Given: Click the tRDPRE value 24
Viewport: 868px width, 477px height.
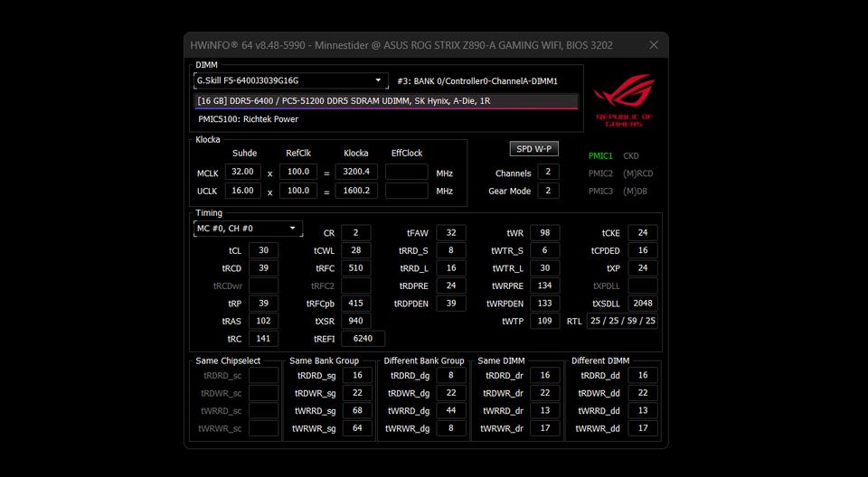Looking at the screenshot, I should [451, 285].
